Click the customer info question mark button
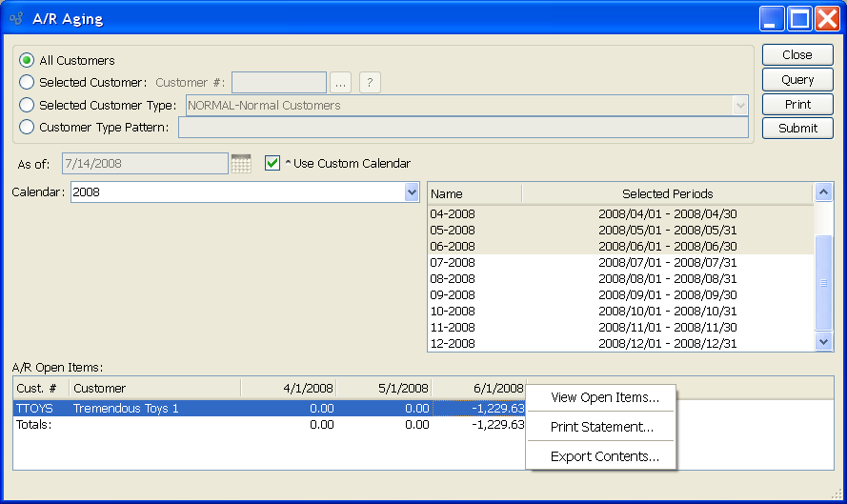The width and height of the screenshot is (847, 504). pos(370,83)
